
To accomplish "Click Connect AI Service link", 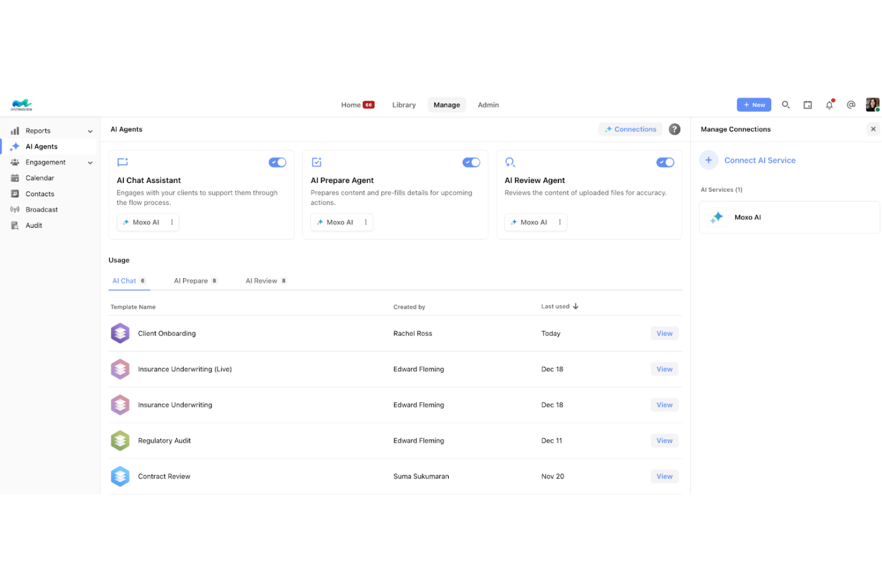I will point(760,160).
